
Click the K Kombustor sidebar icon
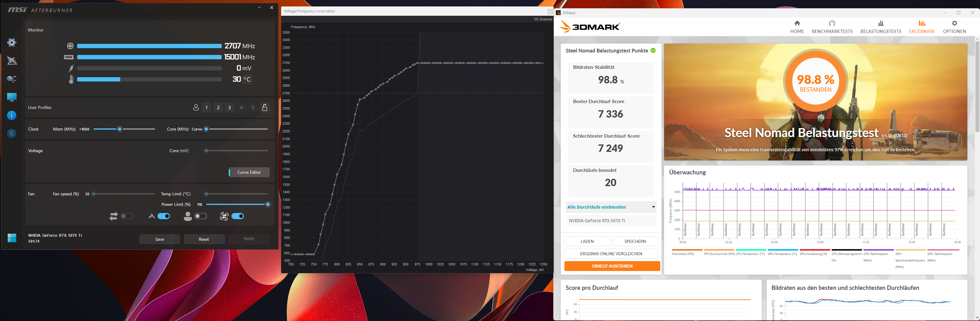[x=12, y=134]
